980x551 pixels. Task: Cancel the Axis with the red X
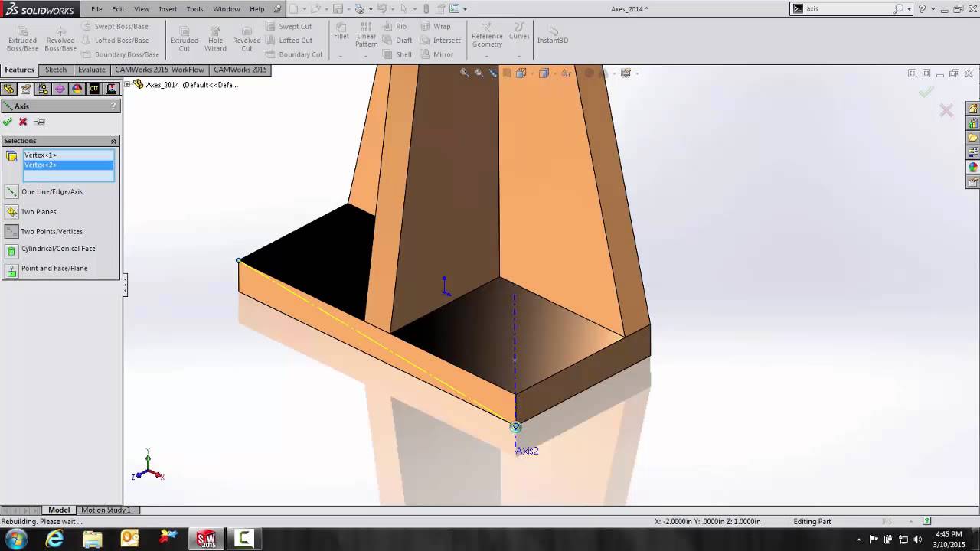[23, 122]
